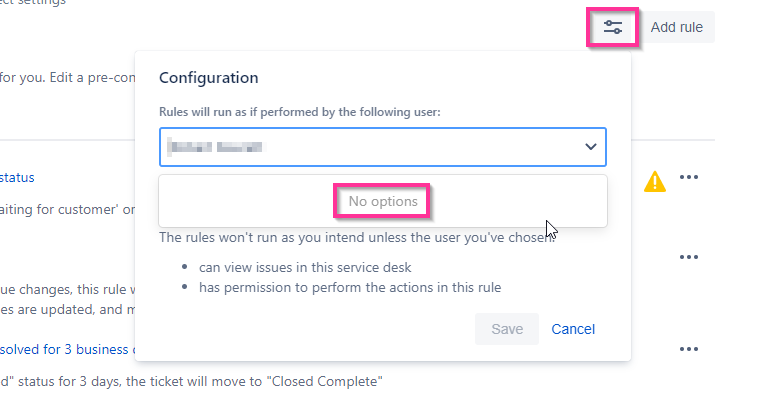Click the waiting for customer description text
Viewport: 768px width, 411px height.
click(68, 210)
